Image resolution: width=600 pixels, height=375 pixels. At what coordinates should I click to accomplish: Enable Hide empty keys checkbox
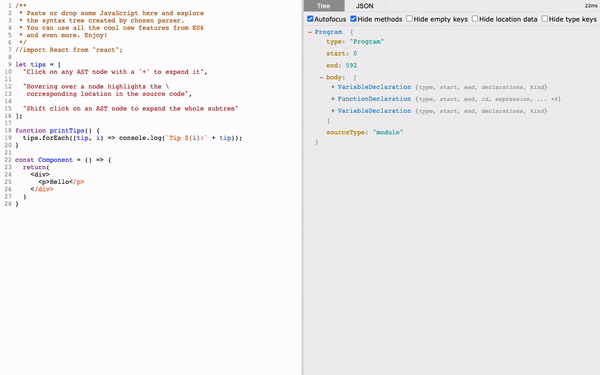(409, 19)
